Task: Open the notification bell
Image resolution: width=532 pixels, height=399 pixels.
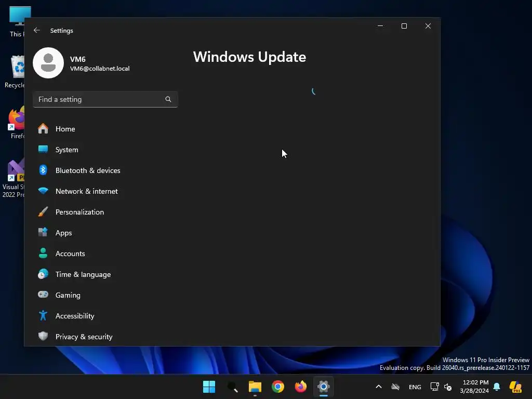Action: [497, 387]
